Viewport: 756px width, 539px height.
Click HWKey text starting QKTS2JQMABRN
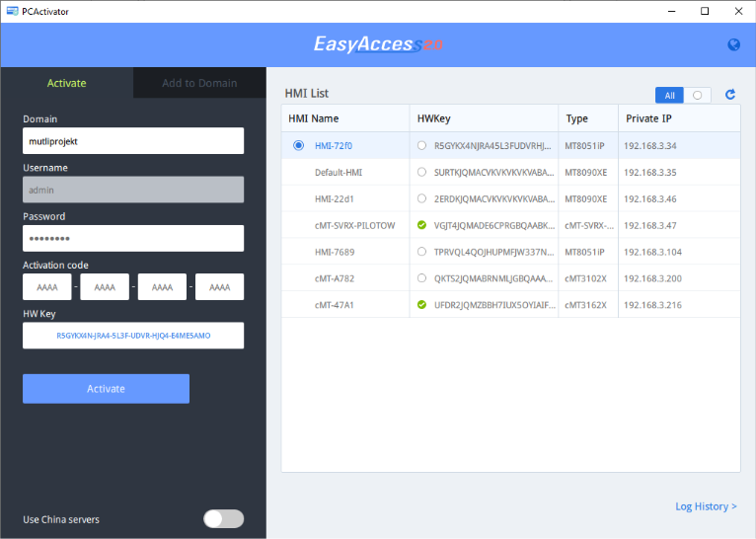coord(494,278)
